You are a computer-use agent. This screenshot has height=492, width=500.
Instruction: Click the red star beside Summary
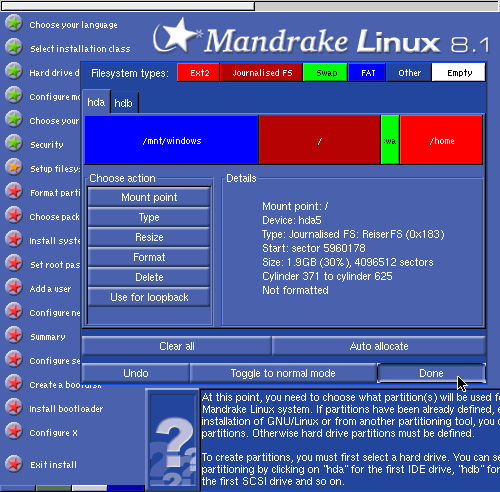tap(14, 335)
